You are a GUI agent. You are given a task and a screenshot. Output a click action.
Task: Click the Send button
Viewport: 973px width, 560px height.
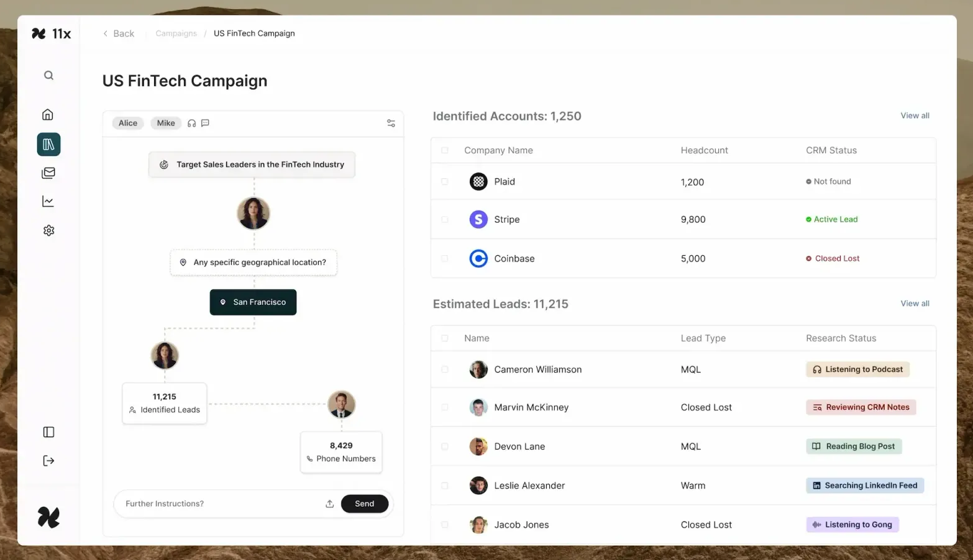tap(365, 504)
